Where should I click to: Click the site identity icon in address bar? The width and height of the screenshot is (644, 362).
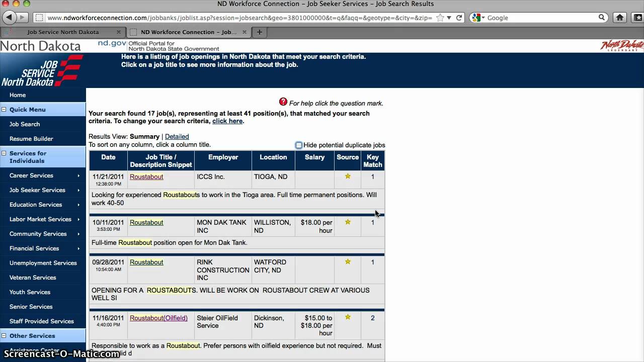(39, 18)
